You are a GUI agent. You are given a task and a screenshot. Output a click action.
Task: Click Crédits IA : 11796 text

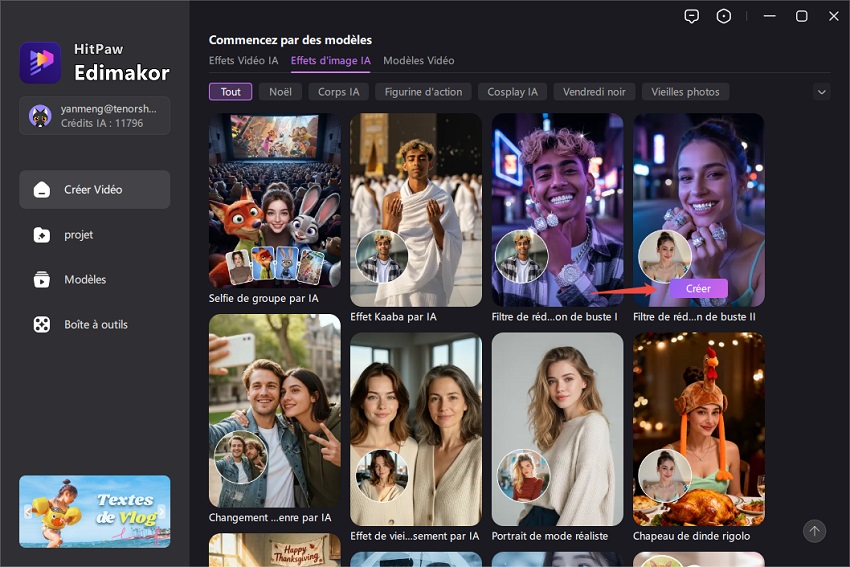click(x=102, y=123)
